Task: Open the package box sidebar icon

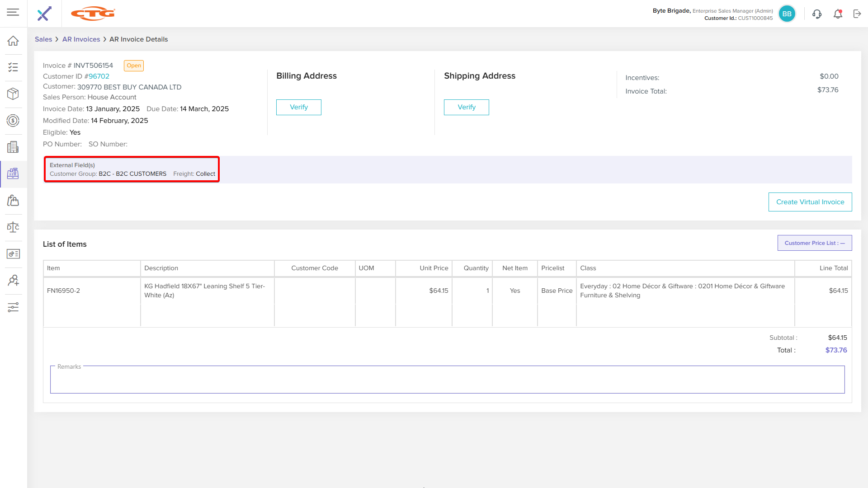Action: 13,94
